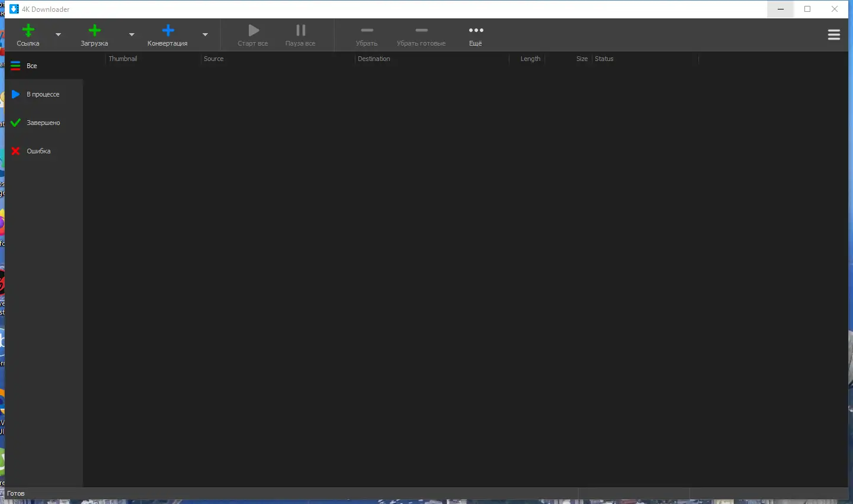Click Убрать готовые to clear finished items

coord(421,35)
